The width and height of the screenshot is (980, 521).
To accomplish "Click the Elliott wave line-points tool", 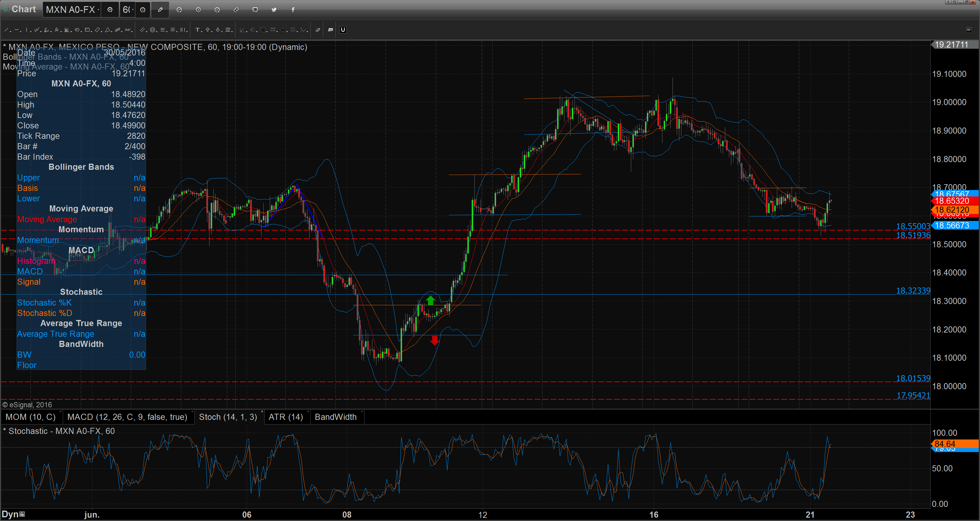I will [x=303, y=30].
